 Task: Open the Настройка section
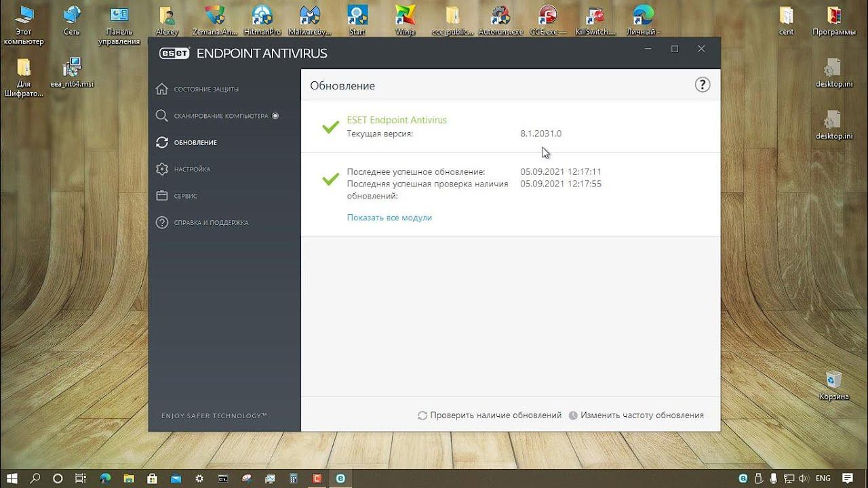pyautogui.click(x=183, y=169)
